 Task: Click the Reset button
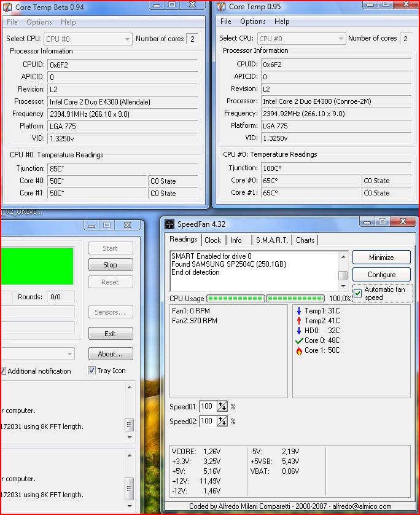[x=111, y=282]
